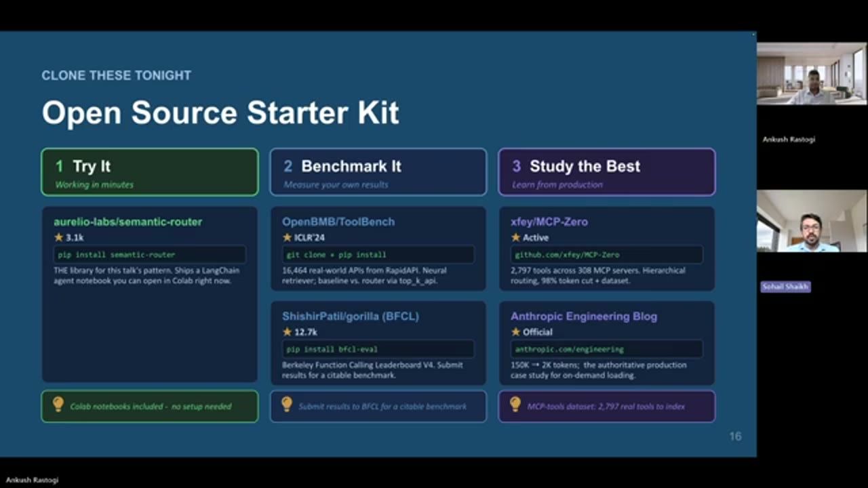This screenshot has width=868, height=488.
Task: Click the Learn from production subtitle
Action: 557,184
